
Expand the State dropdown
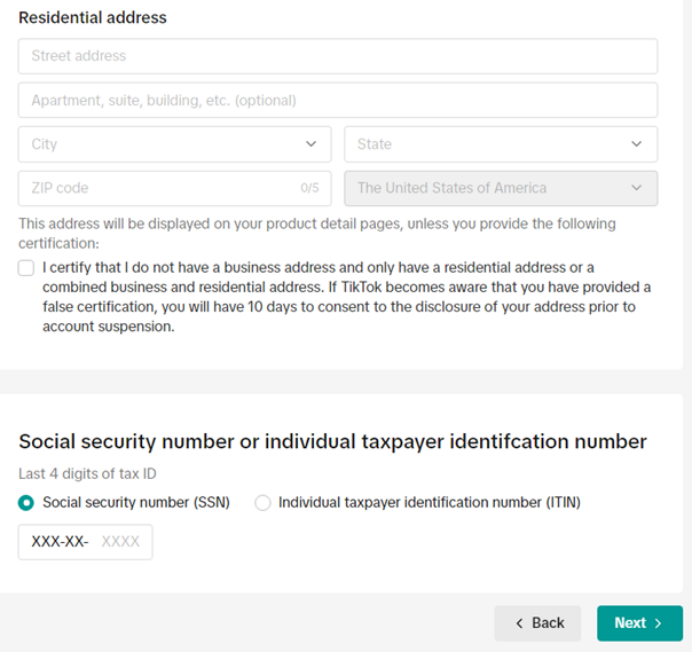[501, 144]
